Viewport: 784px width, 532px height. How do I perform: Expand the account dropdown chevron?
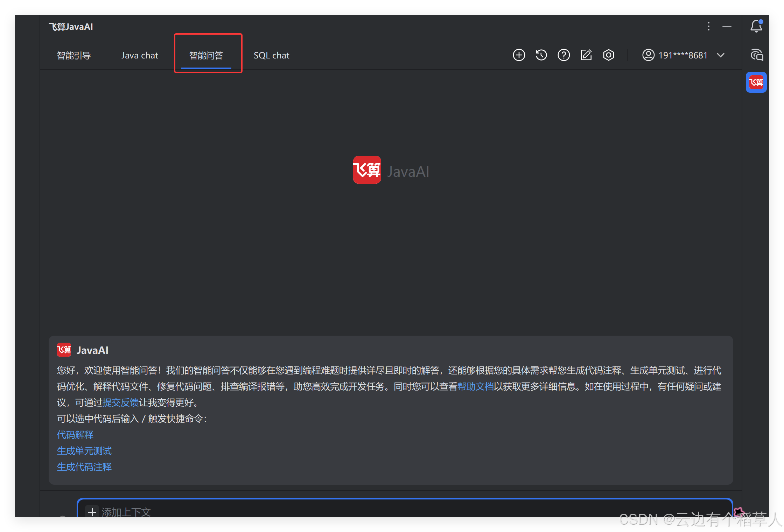coord(721,55)
